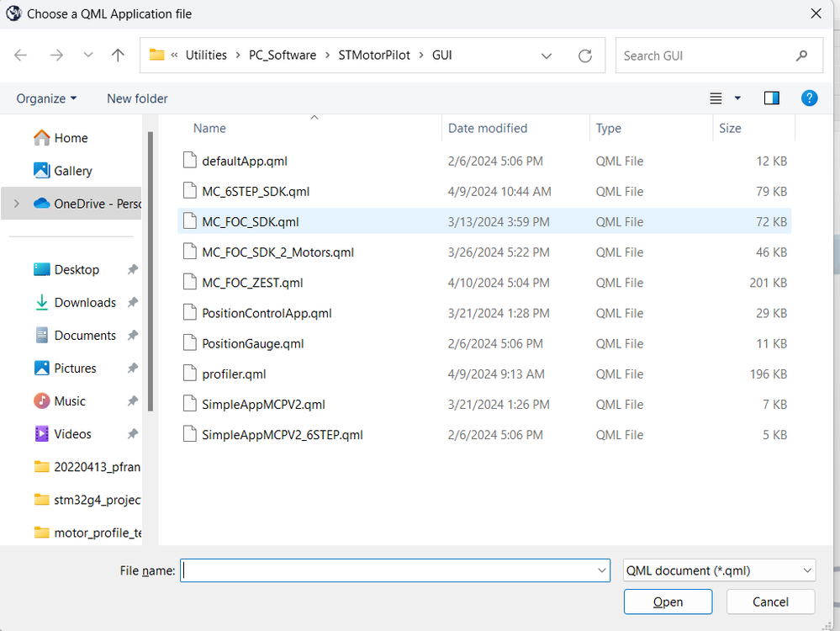
Task: Click the STMotorPilot breadcrumb segment
Action: coord(374,56)
